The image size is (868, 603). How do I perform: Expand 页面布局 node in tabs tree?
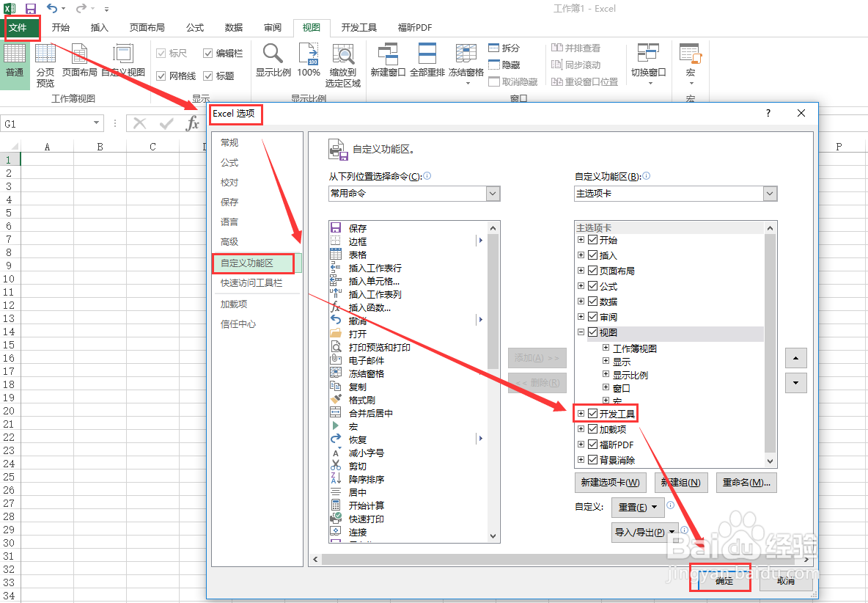point(581,271)
